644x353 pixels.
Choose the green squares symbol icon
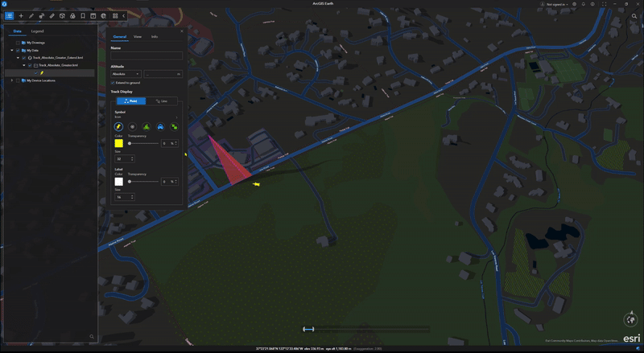point(174,127)
